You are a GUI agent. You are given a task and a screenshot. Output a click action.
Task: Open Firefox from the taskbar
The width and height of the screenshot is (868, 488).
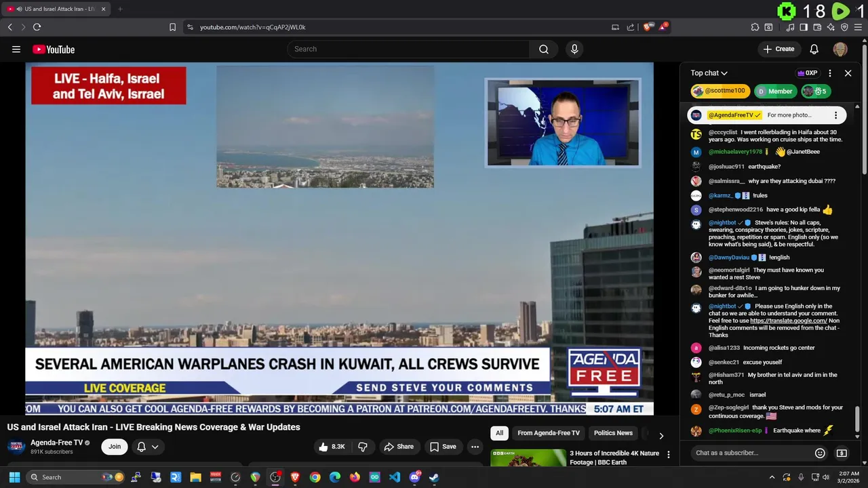click(x=355, y=477)
